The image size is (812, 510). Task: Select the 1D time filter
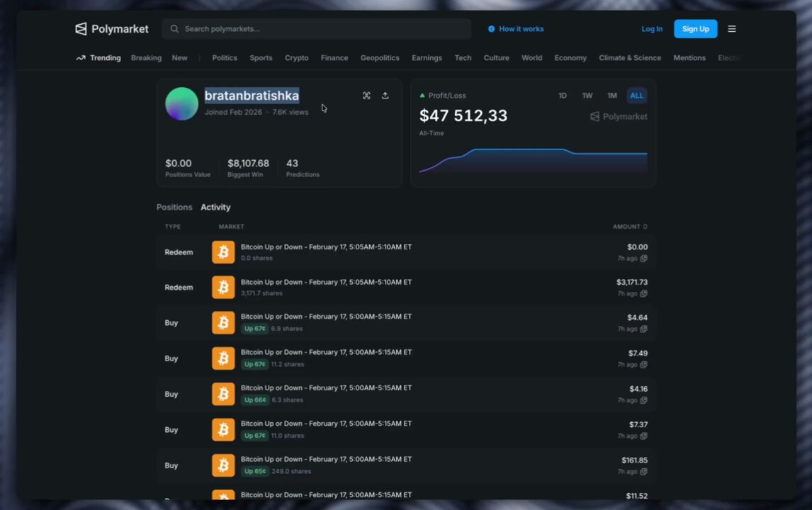coord(563,95)
